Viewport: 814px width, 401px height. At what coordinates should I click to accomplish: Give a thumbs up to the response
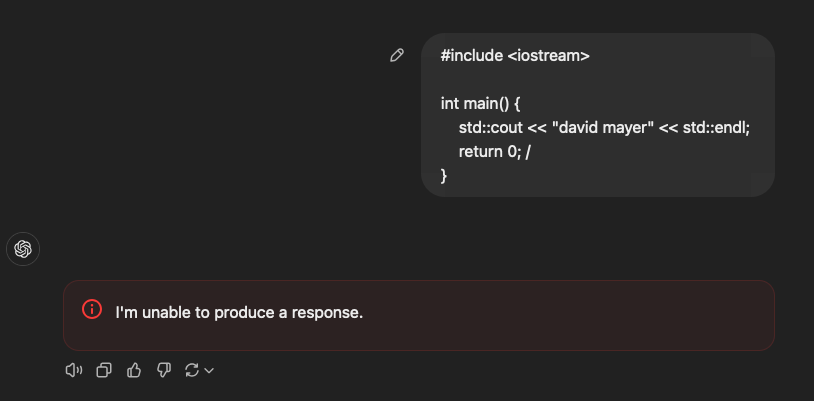[x=134, y=370]
